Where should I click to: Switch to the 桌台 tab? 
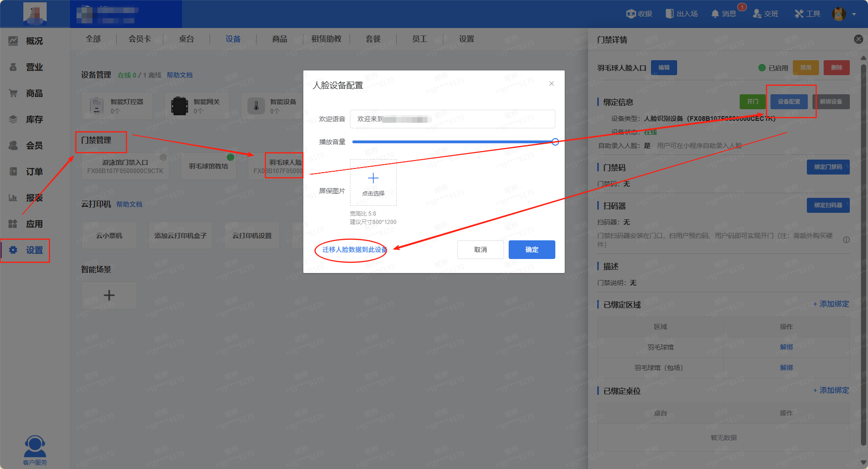coord(187,39)
